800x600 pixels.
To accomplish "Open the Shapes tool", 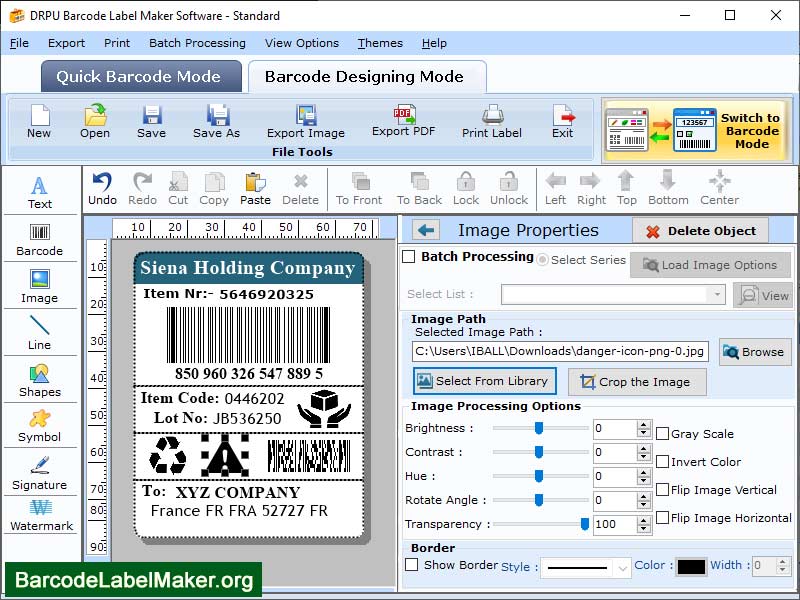I will pos(39,381).
